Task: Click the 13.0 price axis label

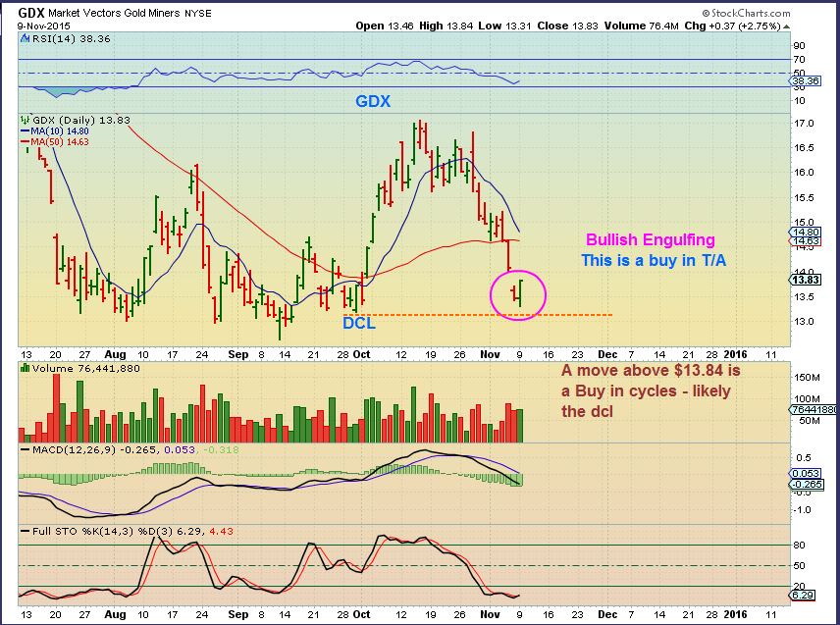Action: [x=804, y=322]
